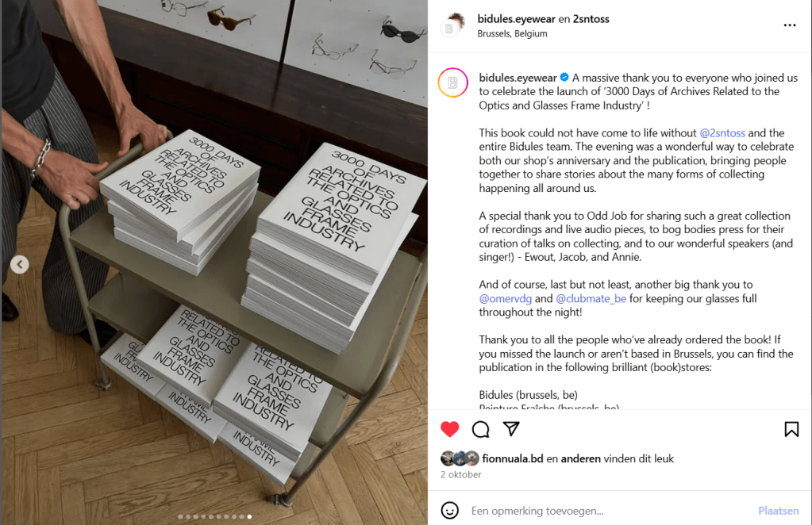Image resolution: width=812 pixels, height=525 pixels.
Task: Unlike the post via red heart icon
Action: pyautogui.click(x=449, y=429)
